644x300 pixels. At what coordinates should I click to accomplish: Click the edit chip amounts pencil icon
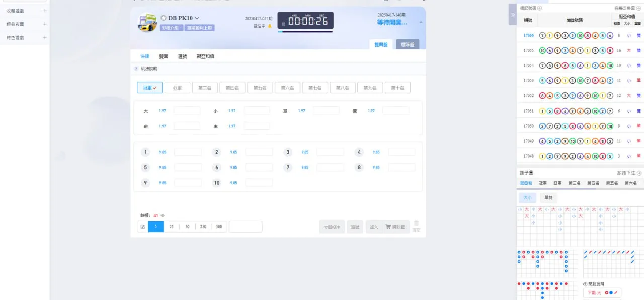click(143, 227)
